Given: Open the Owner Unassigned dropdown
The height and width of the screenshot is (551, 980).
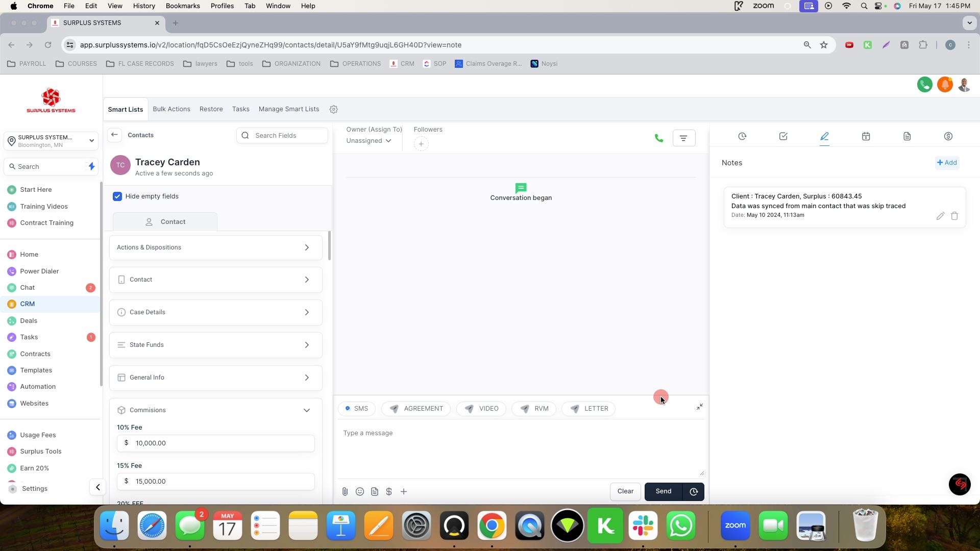Looking at the screenshot, I should point(369,141).
